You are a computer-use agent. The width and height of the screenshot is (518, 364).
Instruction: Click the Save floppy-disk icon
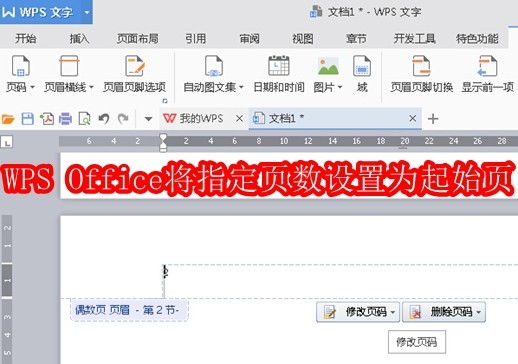point(28,119)
